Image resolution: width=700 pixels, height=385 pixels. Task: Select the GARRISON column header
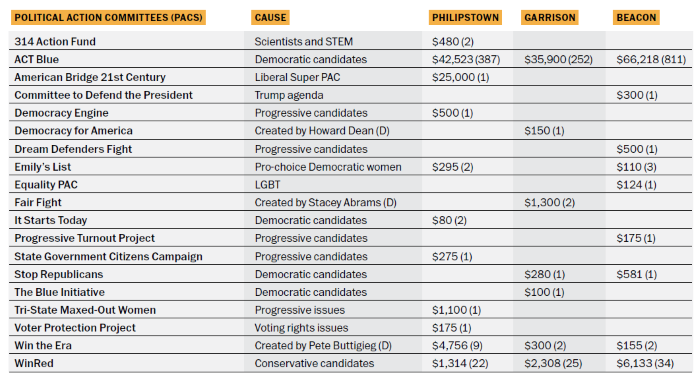[550, 17]
